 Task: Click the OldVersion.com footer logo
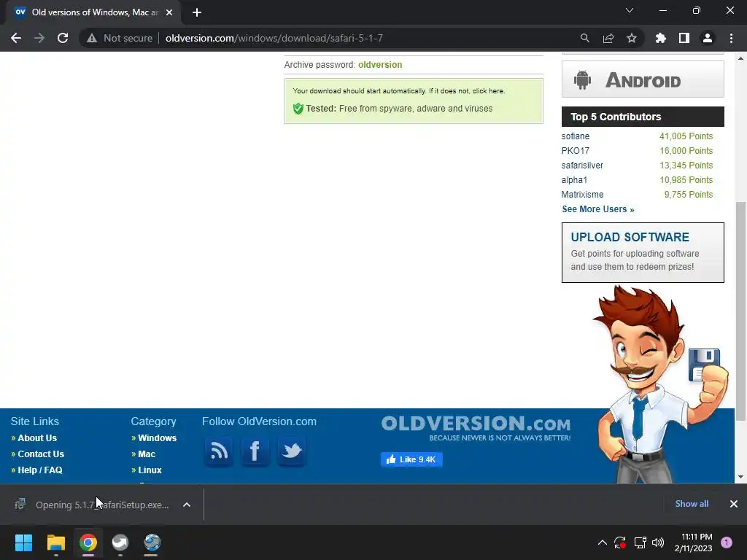[476, 427]
